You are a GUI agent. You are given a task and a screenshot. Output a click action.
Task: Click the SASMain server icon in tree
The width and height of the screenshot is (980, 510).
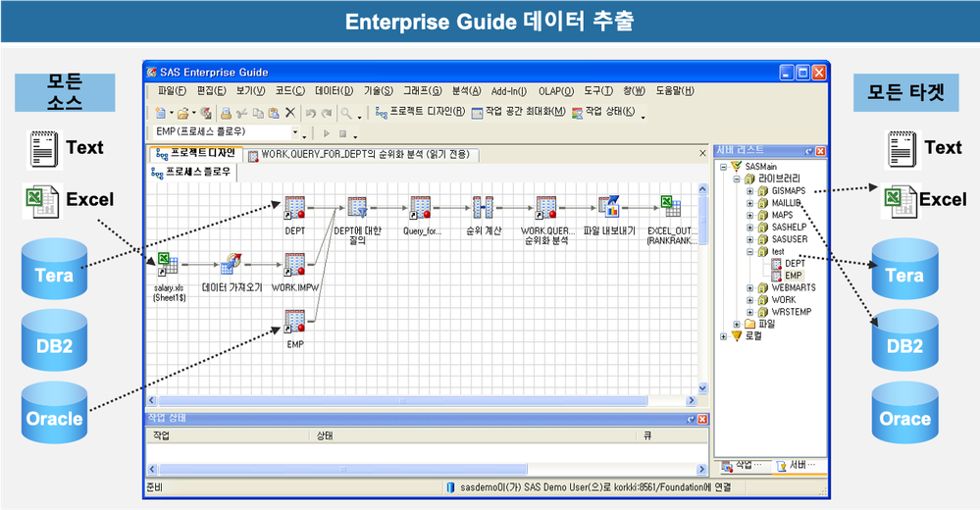pos(737,167)
